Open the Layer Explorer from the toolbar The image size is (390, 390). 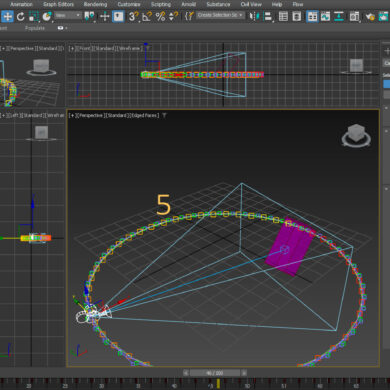pyautogui.click(x=296, y=16)
